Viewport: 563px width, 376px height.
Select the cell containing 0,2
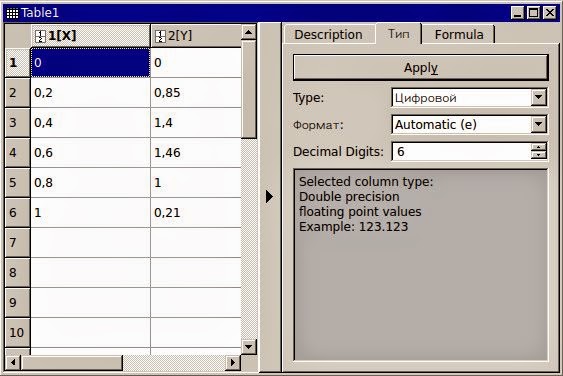(90, 93)
